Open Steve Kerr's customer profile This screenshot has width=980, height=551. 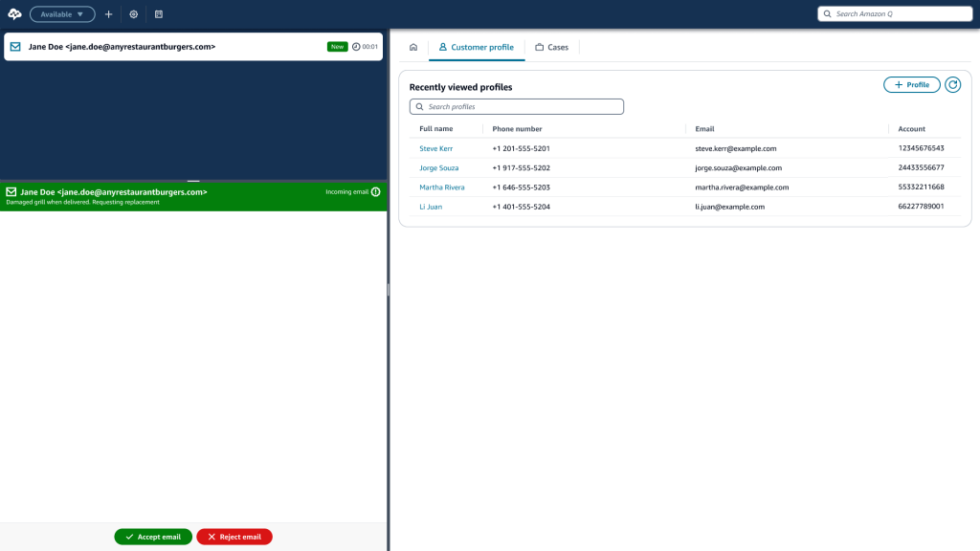click(436, 148)
